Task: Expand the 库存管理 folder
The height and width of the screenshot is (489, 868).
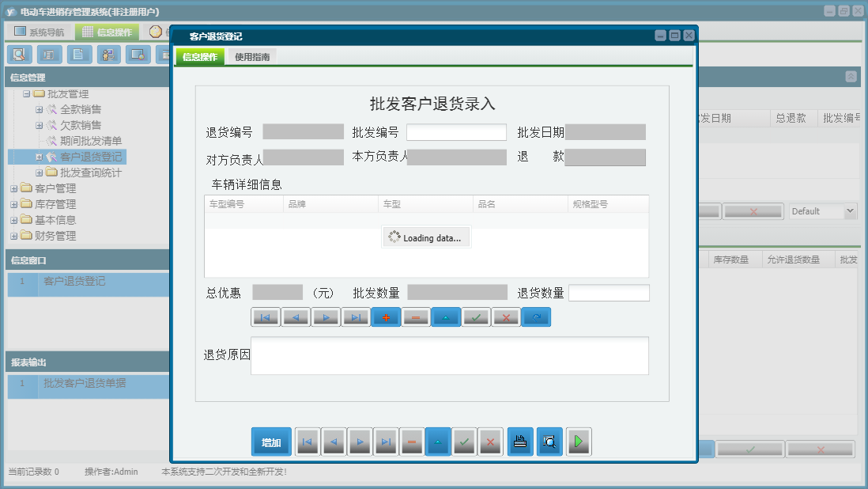Action: (x=14, y=204)
